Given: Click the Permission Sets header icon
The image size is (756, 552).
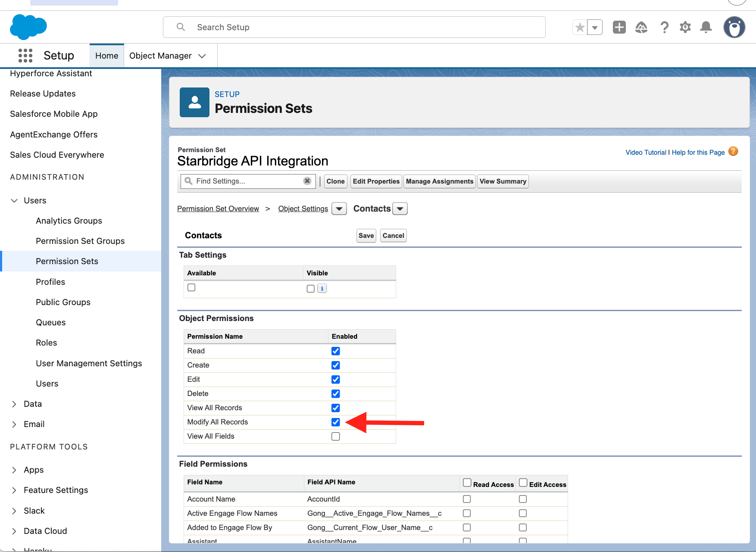Looking at the screenshot, I should click(195, 103).
